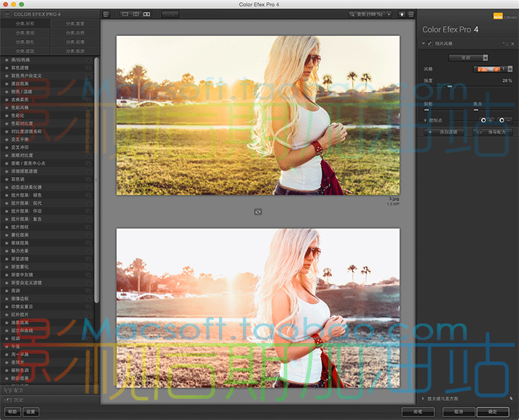Click the 强度 strength slider handle
519x420 pixels.
[x=449, y=87]
